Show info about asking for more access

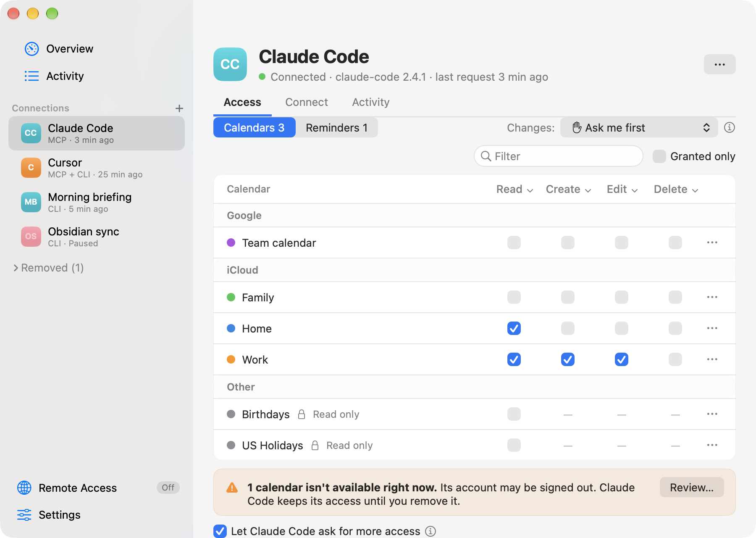click(x=430, y=531)
